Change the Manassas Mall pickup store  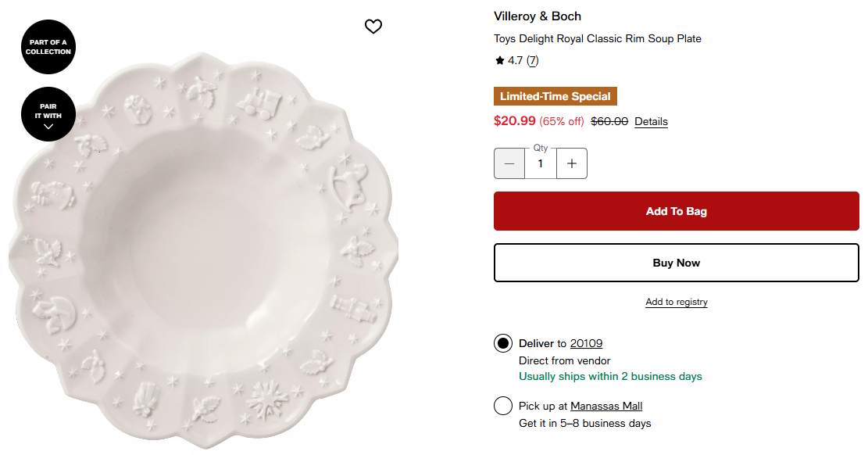[x=606, y=406]
